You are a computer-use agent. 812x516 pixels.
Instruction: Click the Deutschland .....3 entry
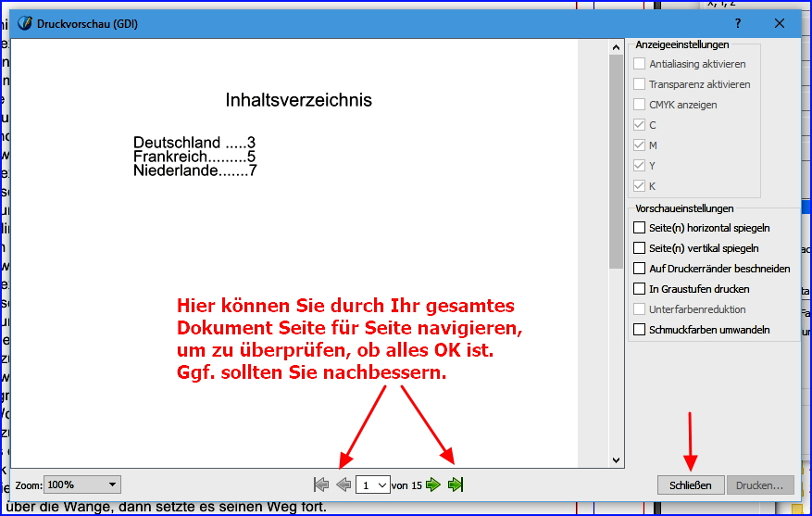(194, 142)
